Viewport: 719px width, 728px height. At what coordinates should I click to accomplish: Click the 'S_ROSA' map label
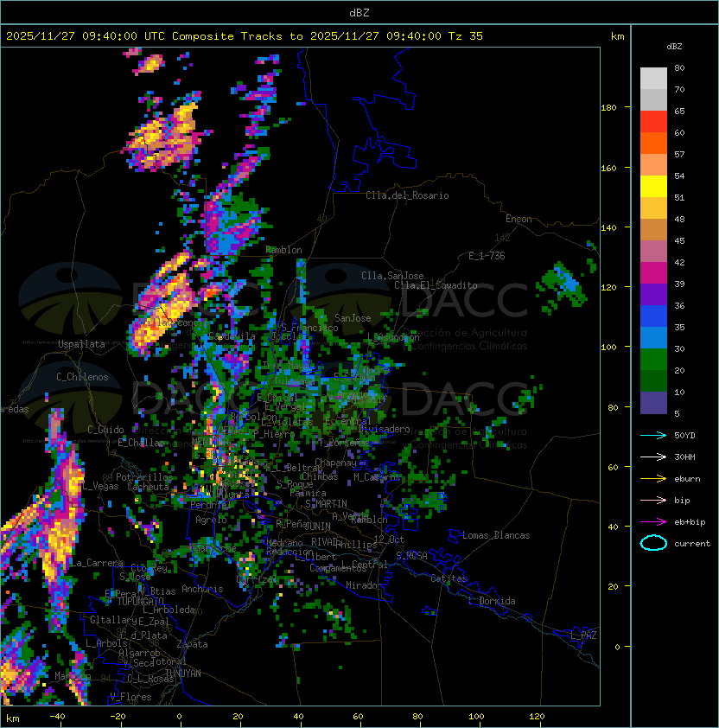(411, 556)
